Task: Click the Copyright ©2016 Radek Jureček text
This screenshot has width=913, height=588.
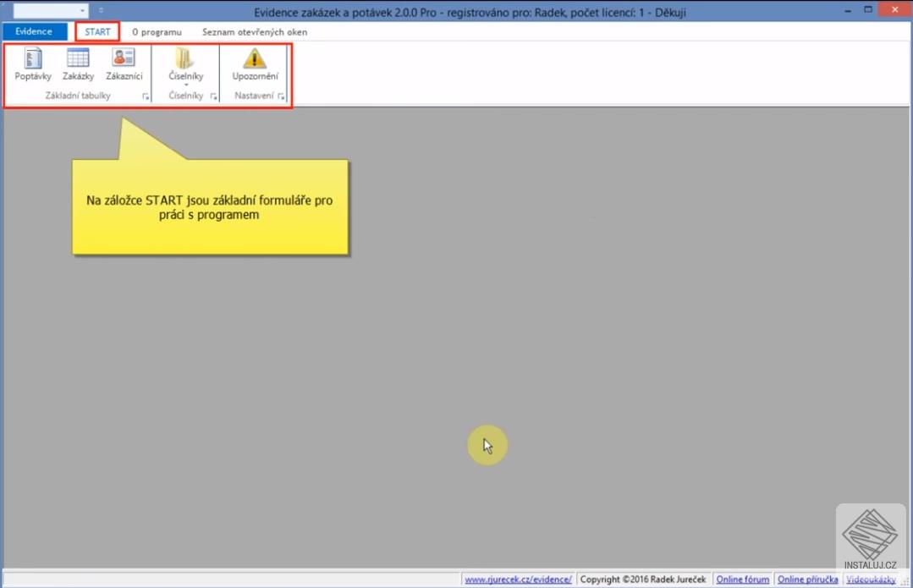Action: tap(643, 580)
